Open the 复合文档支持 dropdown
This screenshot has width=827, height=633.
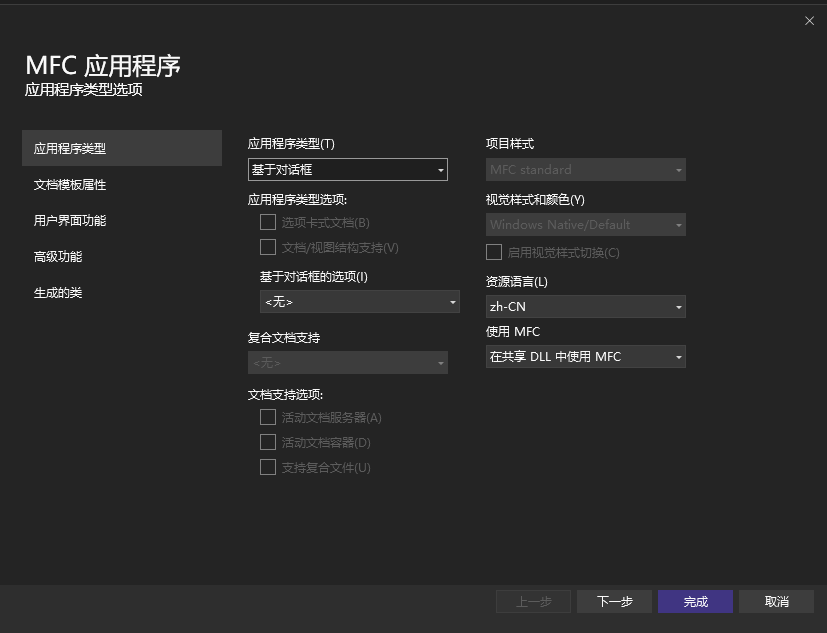(347, 362)
